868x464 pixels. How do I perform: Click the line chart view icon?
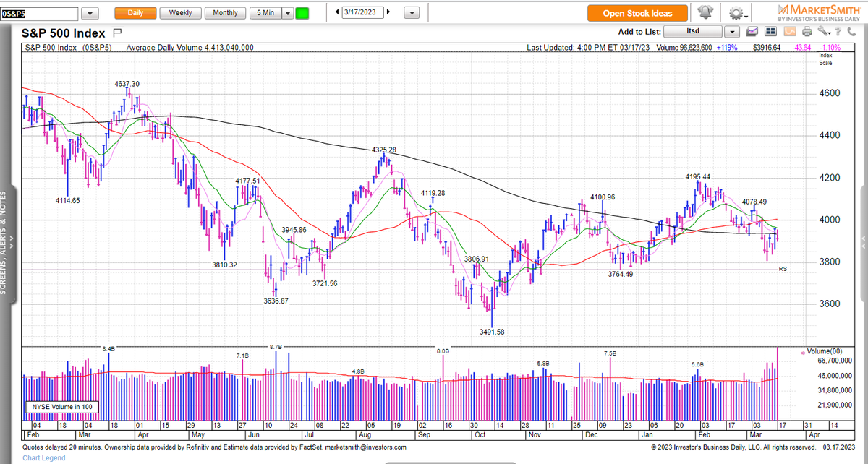tap(752, 32)
